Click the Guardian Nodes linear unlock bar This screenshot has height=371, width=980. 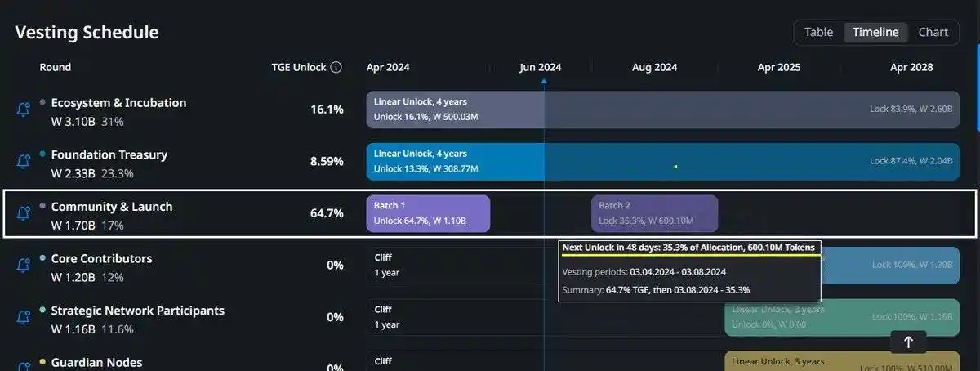842,362
